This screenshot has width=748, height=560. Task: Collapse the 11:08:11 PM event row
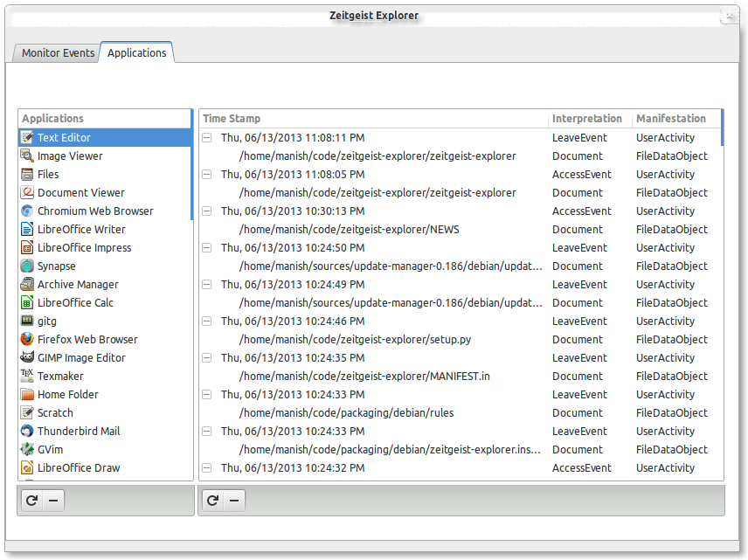point(207,137)
